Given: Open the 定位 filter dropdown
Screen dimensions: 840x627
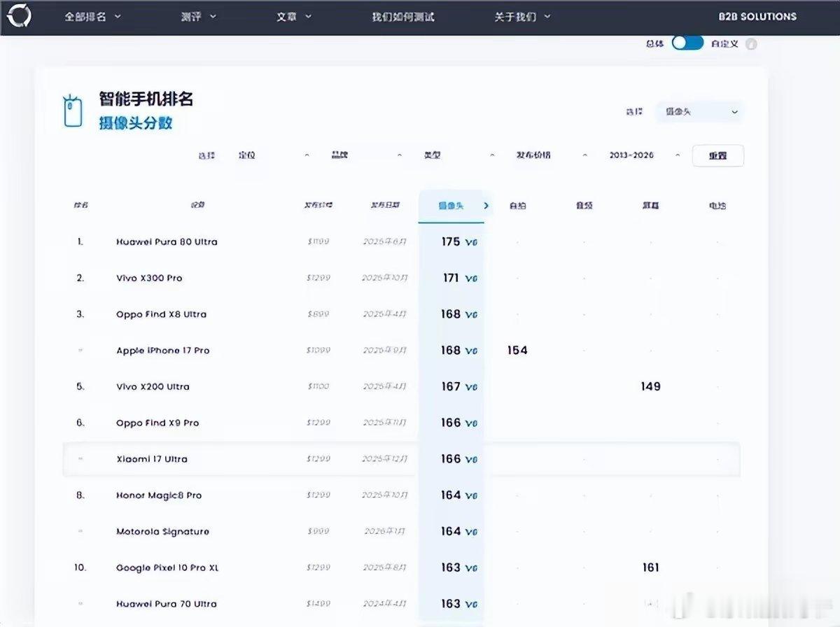Looking at the screenshot, I should [x=273, y=155].
